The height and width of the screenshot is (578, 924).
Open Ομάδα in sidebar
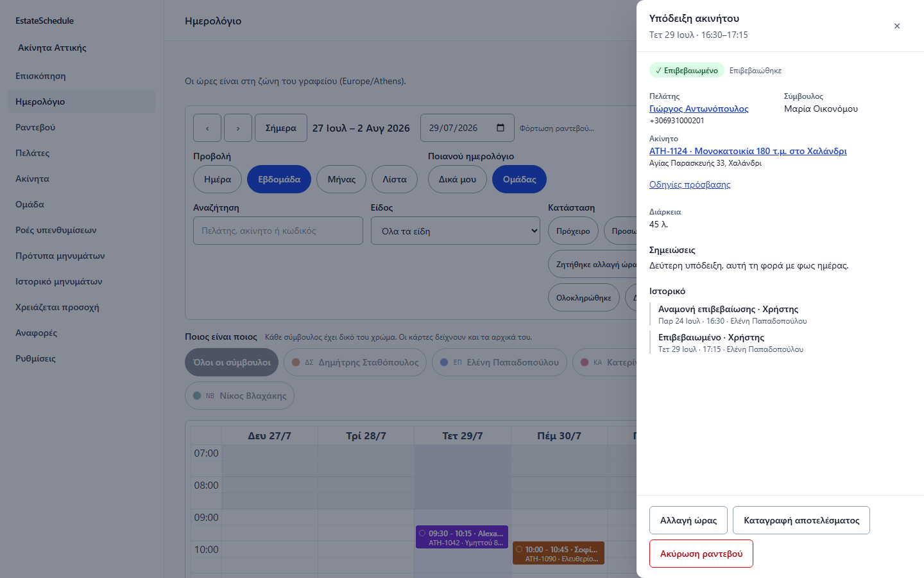81,204
